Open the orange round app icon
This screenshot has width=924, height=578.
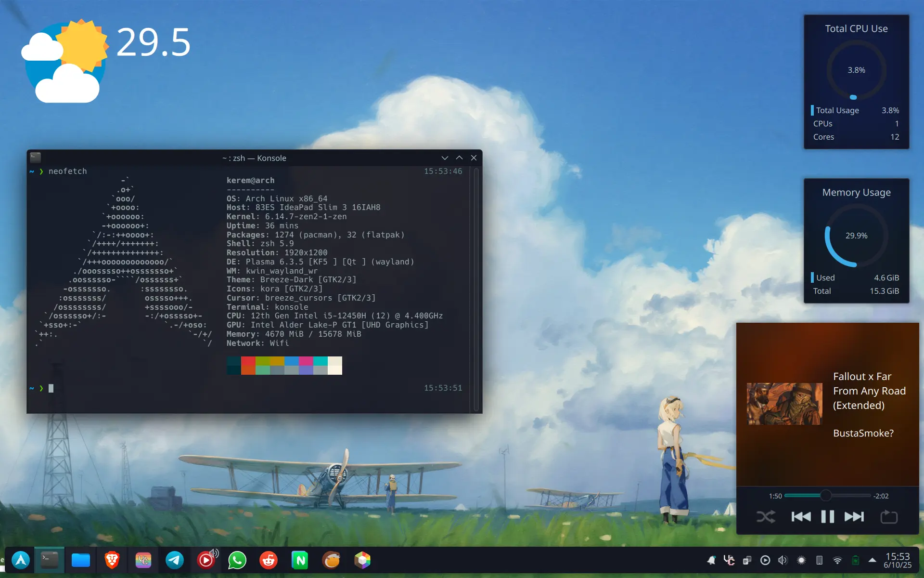(x=331, y=560)
